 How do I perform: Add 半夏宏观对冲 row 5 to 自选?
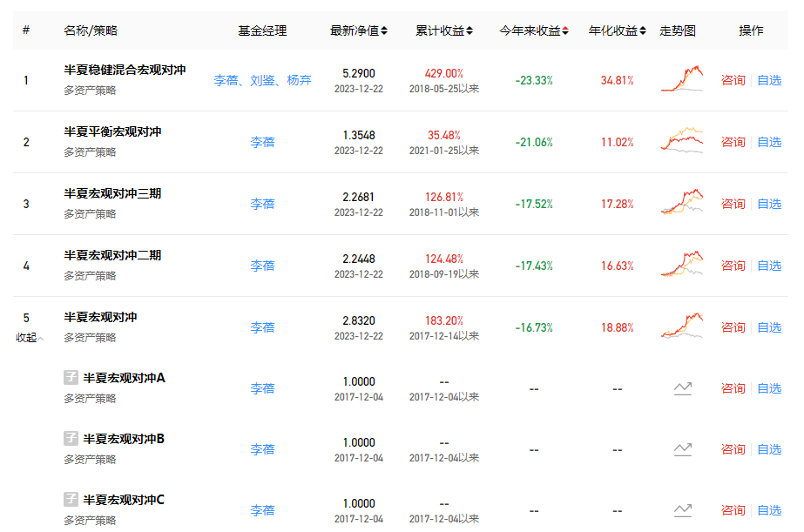[x=769, y=327]
